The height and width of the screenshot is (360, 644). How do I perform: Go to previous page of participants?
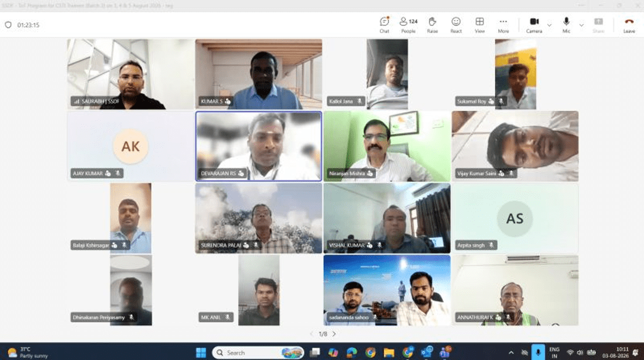pos(311,334)
